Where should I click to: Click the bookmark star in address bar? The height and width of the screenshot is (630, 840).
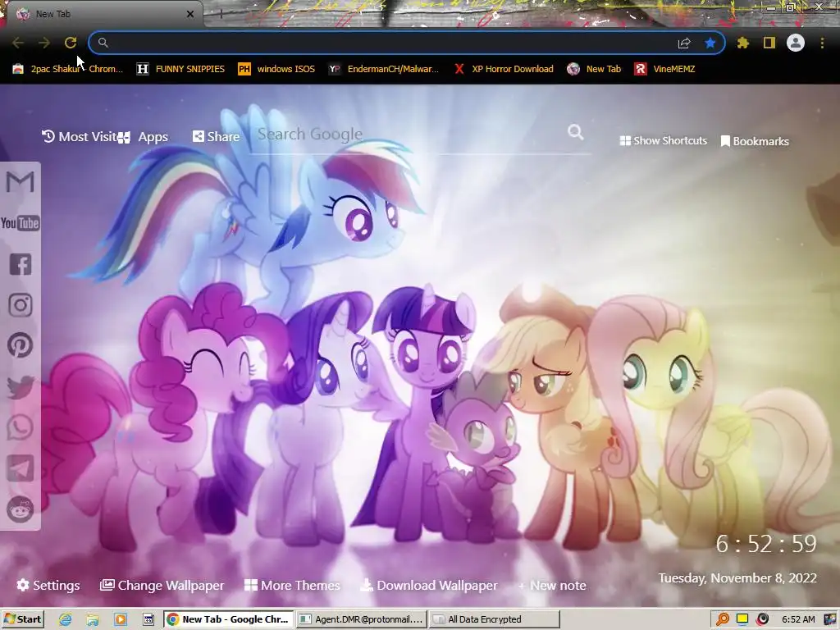pyautogui.click(x=710, y=43)
